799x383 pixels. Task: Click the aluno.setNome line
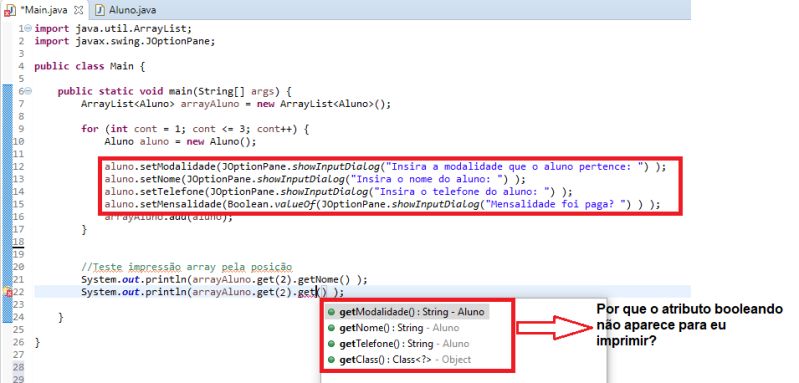[315, 179]
